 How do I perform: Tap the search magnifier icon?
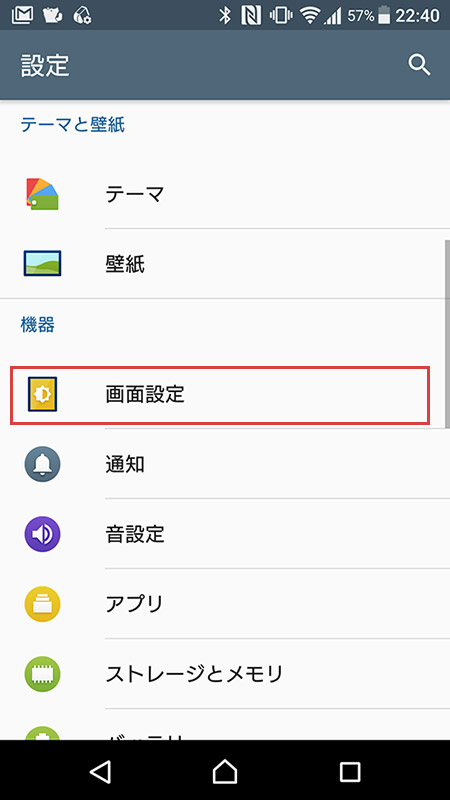pyautogui.click(x=419, y=65)
